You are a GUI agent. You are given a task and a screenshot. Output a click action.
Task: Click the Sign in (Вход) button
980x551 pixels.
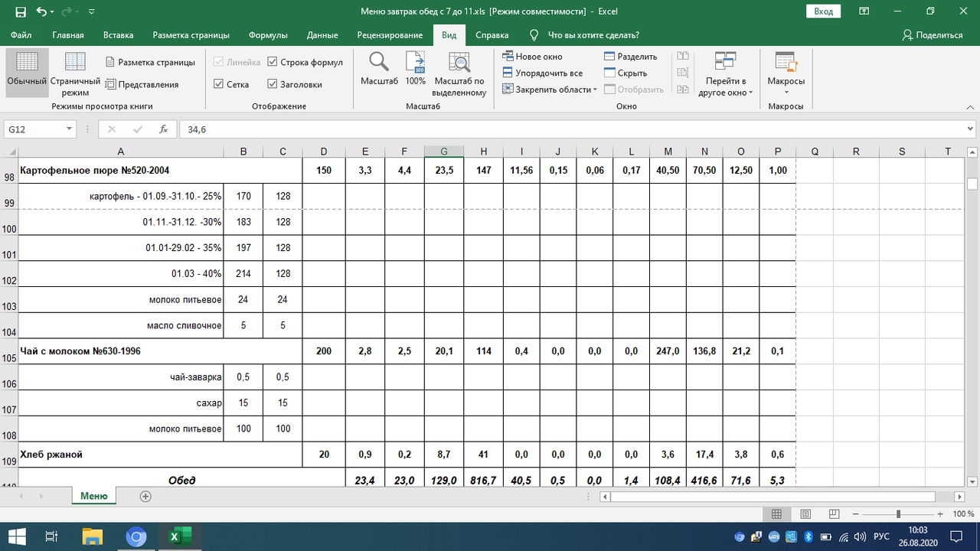[823, 11]
